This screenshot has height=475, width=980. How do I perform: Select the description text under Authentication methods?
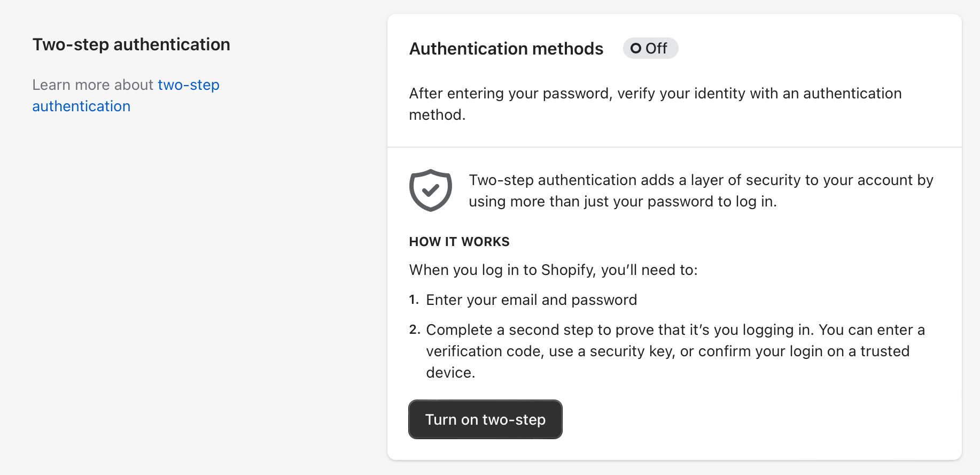pos(655,104)
